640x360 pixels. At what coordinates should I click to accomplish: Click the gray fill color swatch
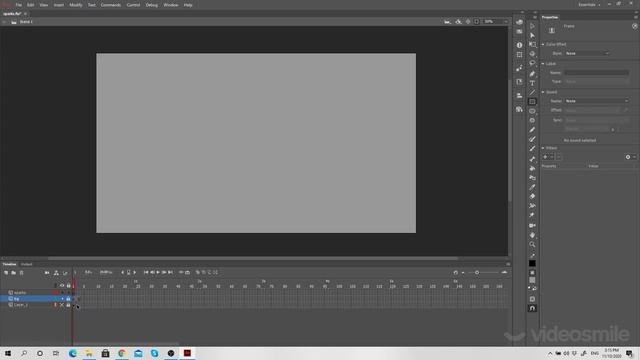[x=532, y=280]
